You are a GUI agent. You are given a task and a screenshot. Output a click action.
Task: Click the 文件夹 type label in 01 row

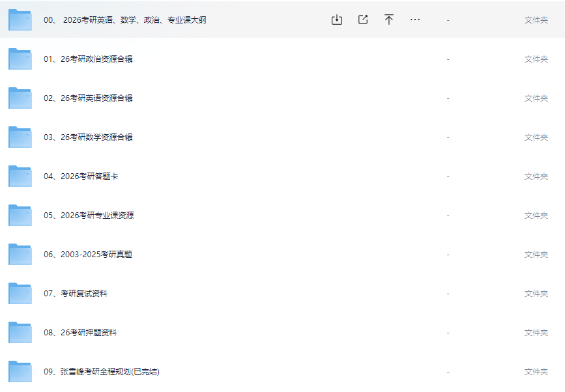coord(536,59)
